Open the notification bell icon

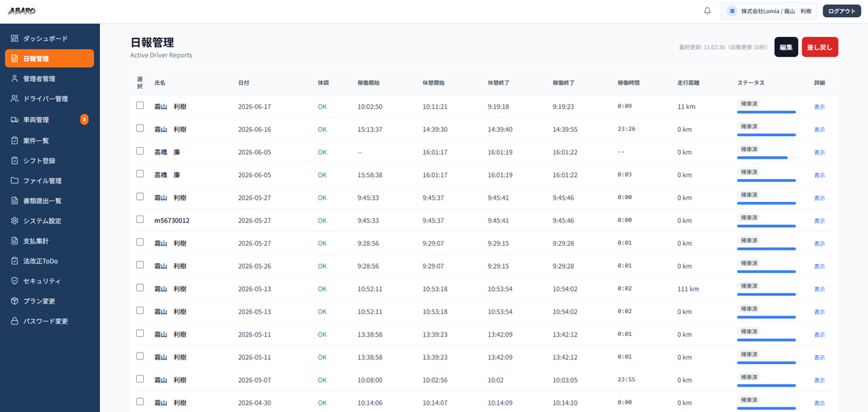click(x=707, y=11)
